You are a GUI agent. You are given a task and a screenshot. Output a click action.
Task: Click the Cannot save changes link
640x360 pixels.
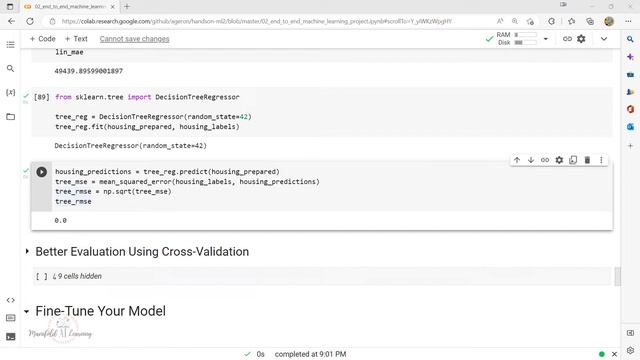[x=134, y=39]
